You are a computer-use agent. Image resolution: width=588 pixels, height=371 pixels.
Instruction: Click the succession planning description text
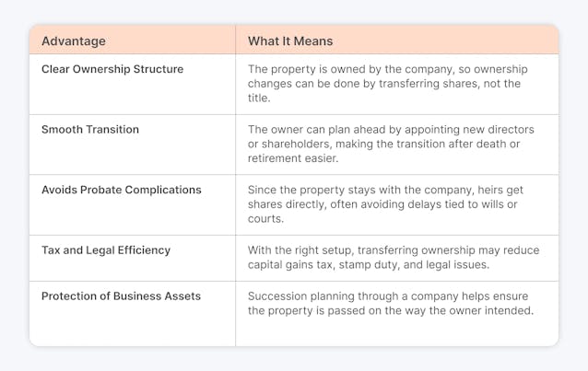(x=391, y=303)
